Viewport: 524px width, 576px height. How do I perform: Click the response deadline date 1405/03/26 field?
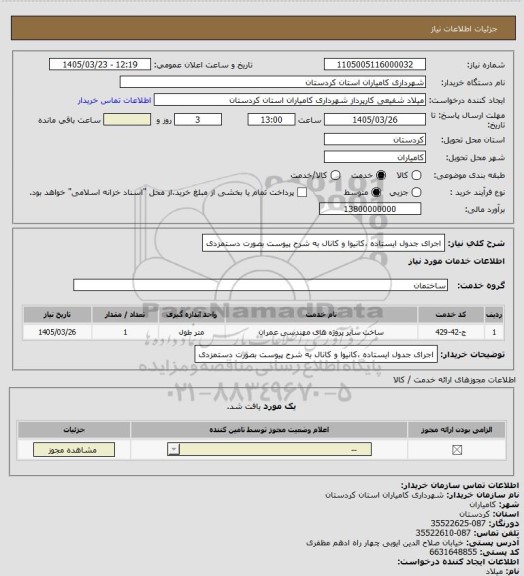[x=375, y=119]
